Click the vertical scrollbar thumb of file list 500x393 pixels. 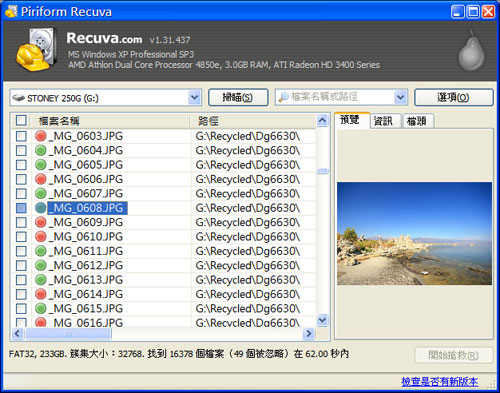click(322, 171)
